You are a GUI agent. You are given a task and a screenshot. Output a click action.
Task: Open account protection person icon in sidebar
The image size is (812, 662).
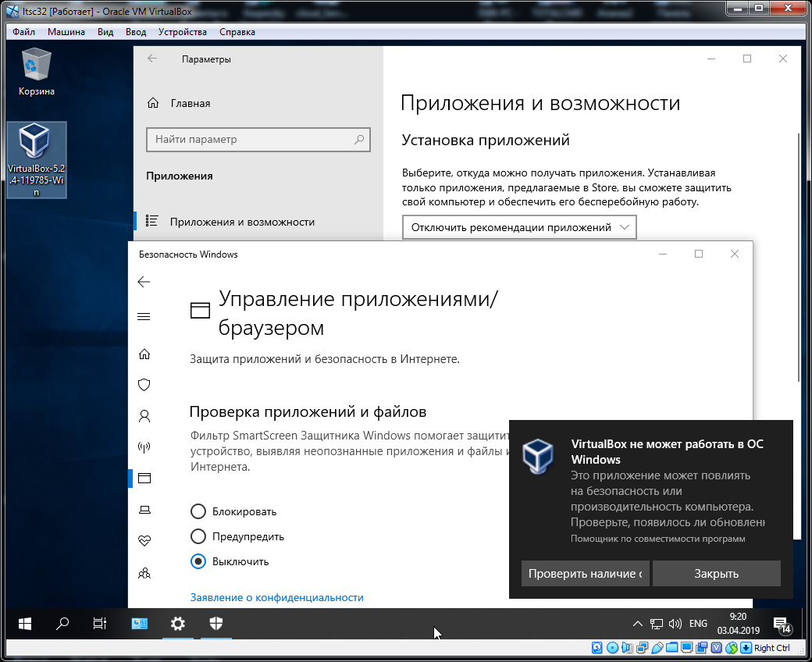[x=144, y=416]
